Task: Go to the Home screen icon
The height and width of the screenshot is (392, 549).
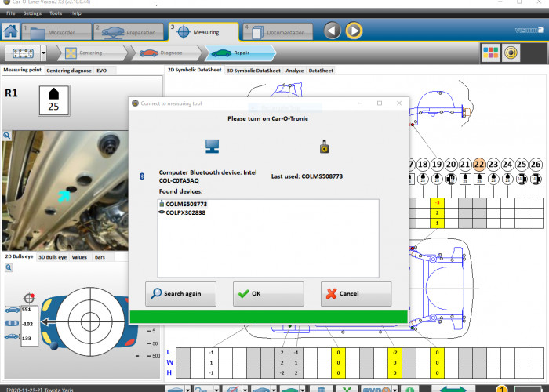Action: pyautogui.click(x=10, y=31)
